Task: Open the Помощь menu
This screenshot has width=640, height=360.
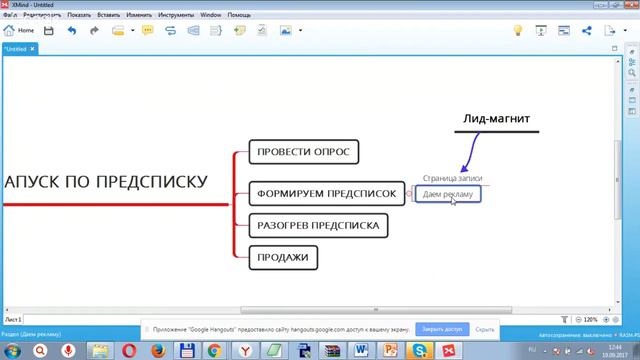Action: tap(239, 15)
